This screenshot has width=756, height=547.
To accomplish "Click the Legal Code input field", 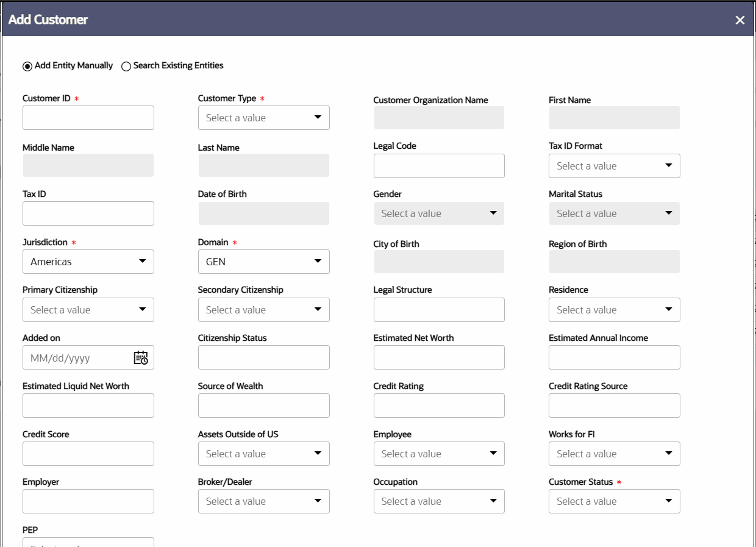I will pos(439,166).
